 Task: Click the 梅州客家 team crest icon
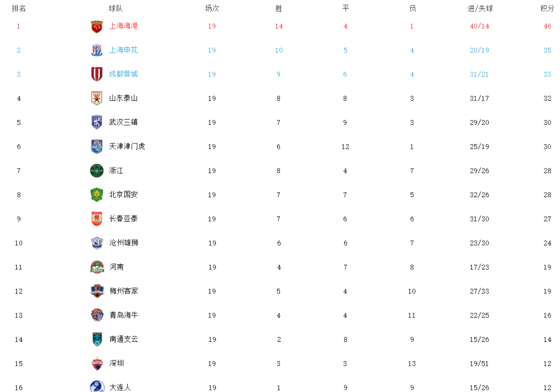pyautogui.click(x=97, y=291)
